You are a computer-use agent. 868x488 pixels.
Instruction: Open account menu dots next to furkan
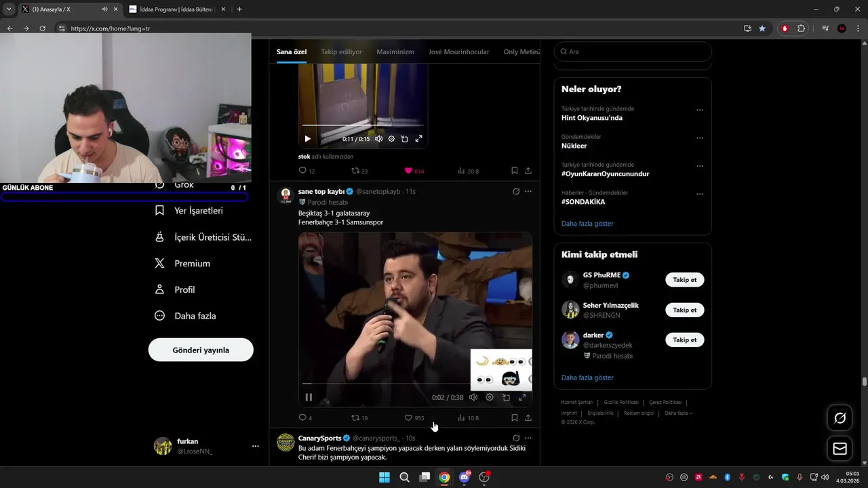pos(256,446)
